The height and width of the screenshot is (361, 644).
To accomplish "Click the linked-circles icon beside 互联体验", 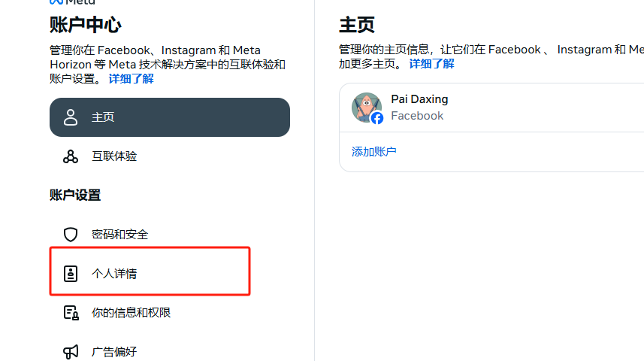I will click(x=71, y=156).
